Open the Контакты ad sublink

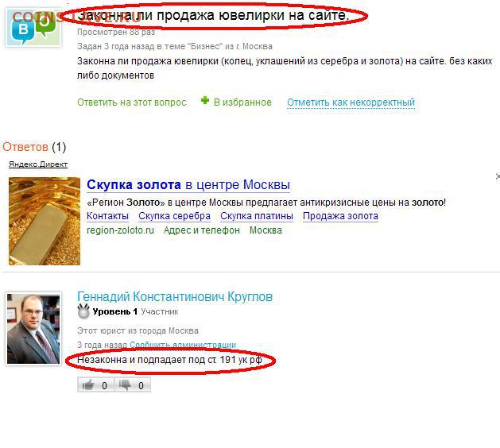coord(107,216)
